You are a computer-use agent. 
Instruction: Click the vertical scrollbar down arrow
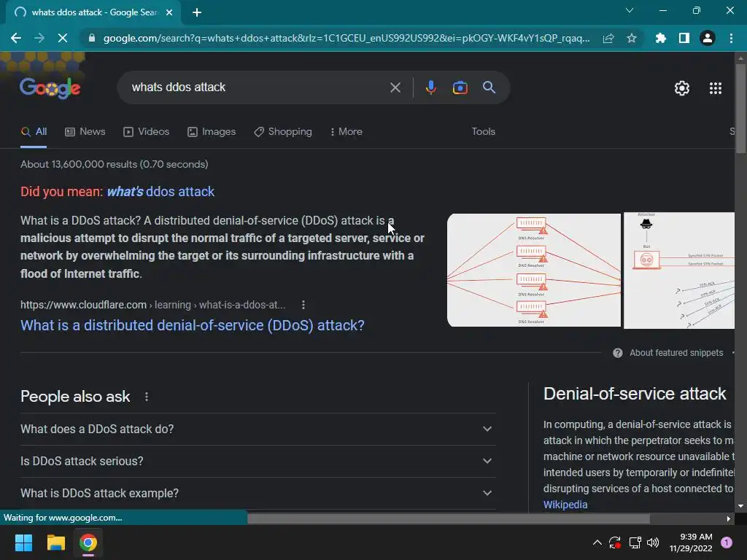[x=740, y=506]
